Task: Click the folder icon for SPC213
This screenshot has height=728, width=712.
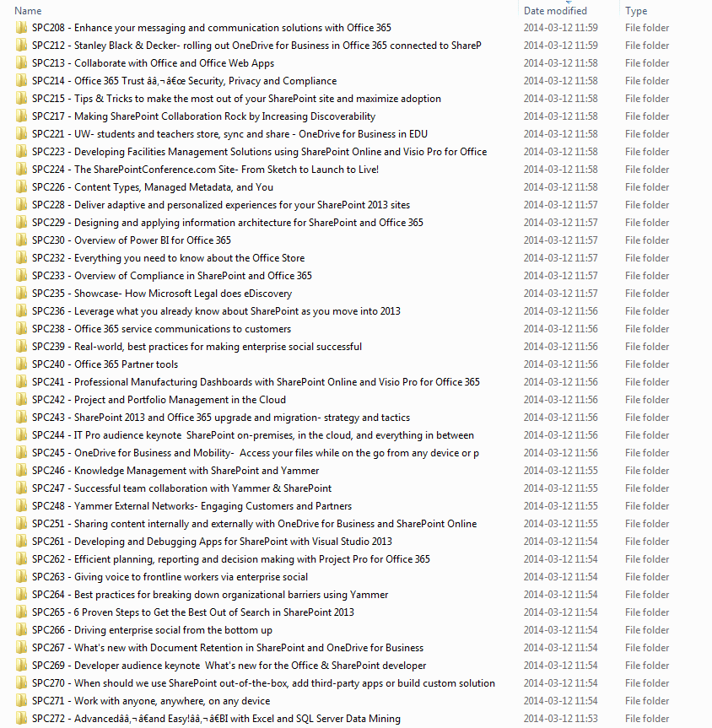Action: (21, 63)
